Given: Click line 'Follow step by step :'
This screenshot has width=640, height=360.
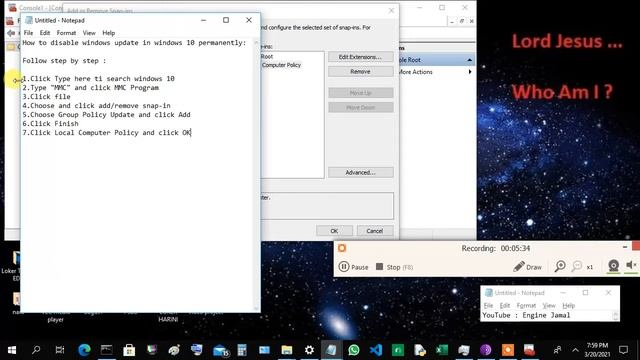Looking at the screenshot, I should 64,61.
